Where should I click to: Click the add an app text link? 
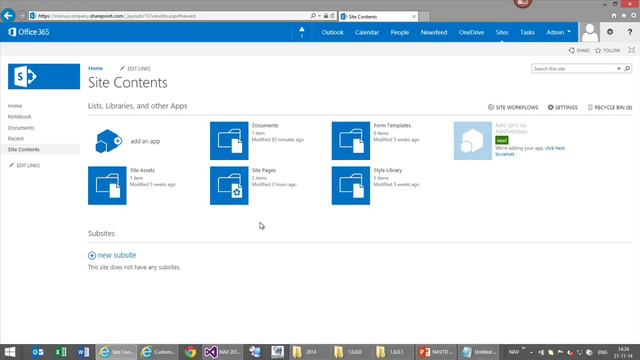click(145, 141)
